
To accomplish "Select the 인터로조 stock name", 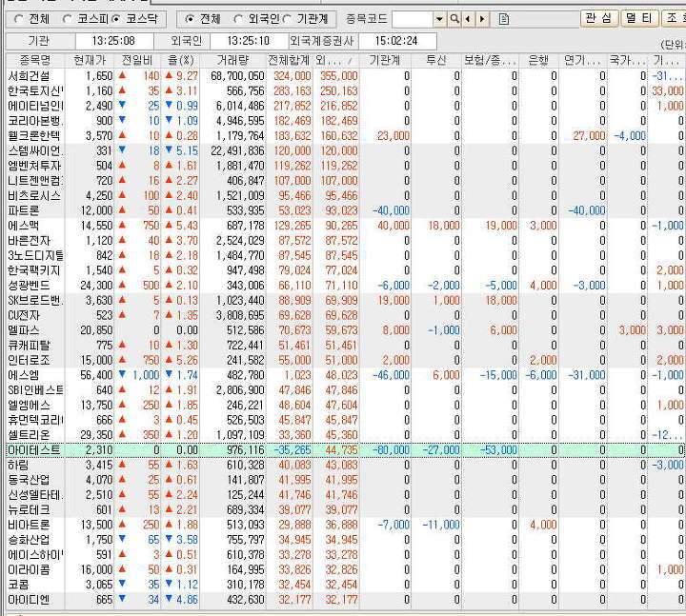I will (x=29, y=360).
